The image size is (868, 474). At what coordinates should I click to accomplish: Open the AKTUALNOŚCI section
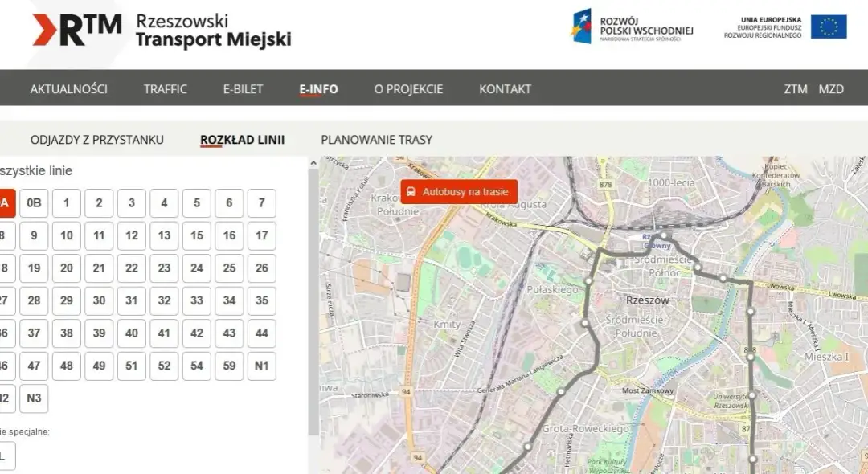69,89
